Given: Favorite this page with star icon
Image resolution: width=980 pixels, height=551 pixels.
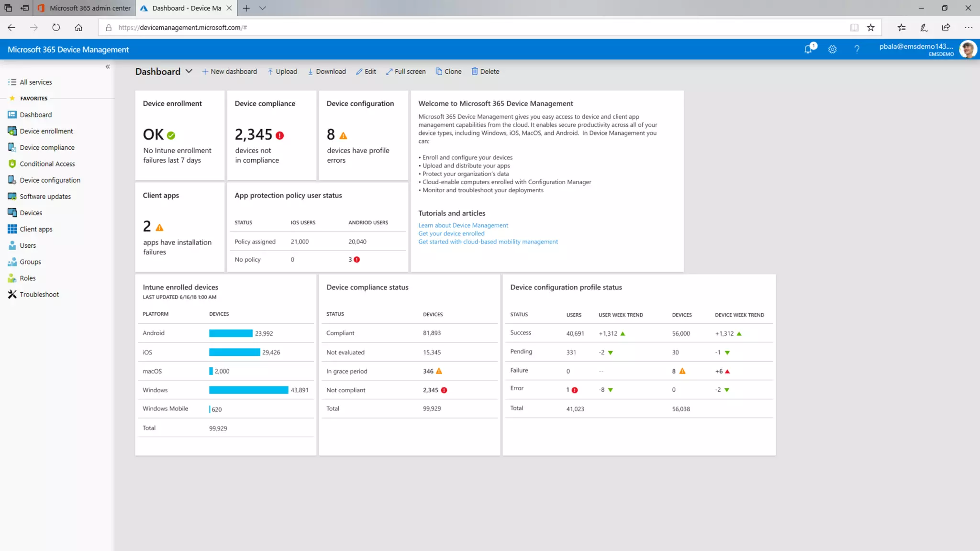Looking at the screenshot, I should [870, 28].
